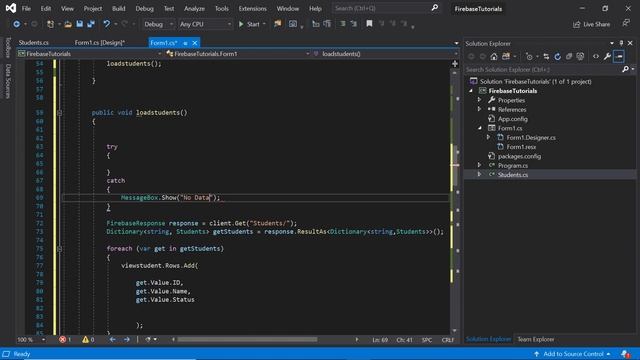Click the Navigate Backward toolbar icon

(16, 24)
